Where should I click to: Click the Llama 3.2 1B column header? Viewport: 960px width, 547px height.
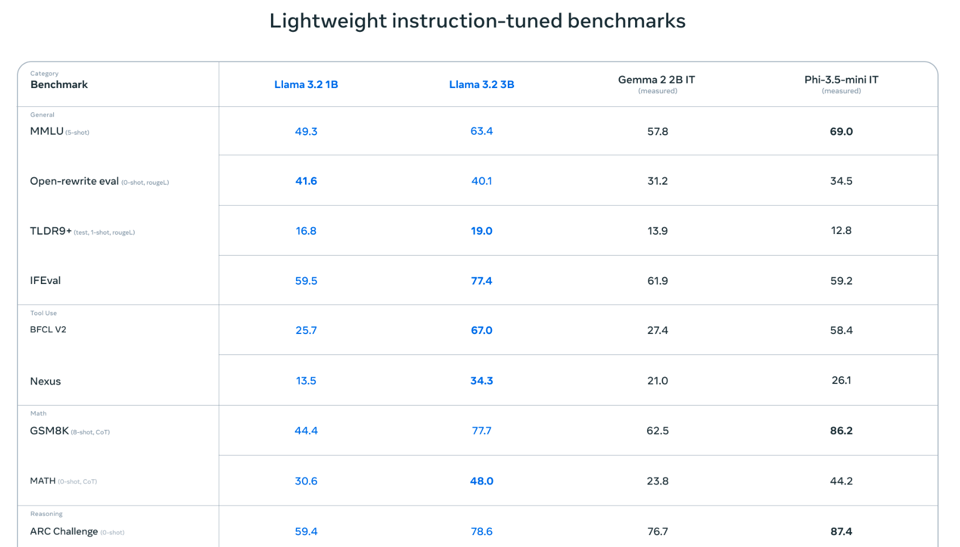click(306, 85)
